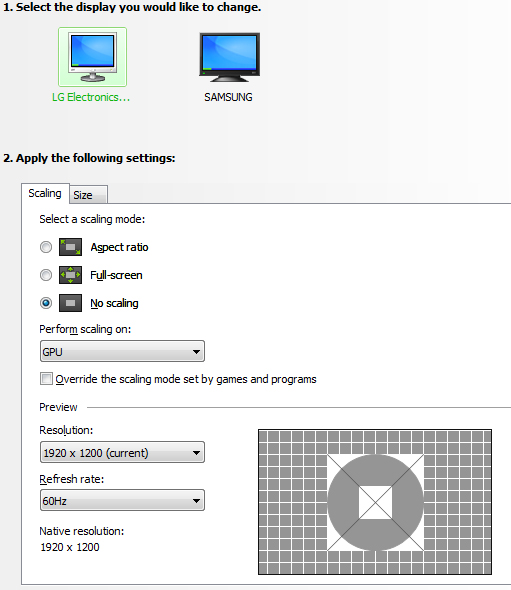Click the scaling preview test pattern
This screenshot has width=511, height=590.
pyautogui.click(x=375, y=502)
